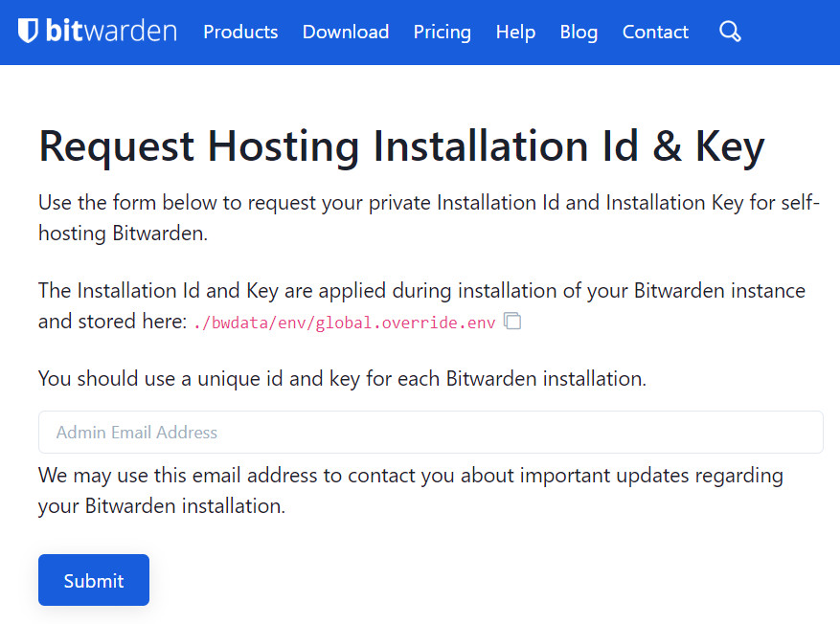Copy the global.override.env file path
The height and width of the screenshot is (624, 840).
pos(512,322)
